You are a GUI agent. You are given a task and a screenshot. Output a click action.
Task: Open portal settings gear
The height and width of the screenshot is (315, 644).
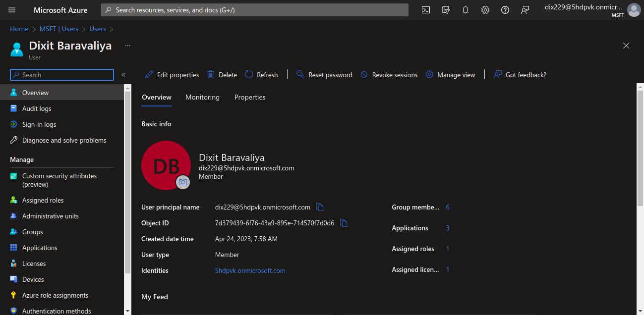(485, 10)
